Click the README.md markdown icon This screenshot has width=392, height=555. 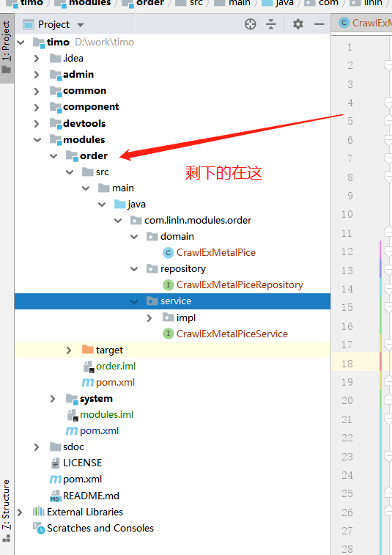pyautogui.click(x=55, y=496)
